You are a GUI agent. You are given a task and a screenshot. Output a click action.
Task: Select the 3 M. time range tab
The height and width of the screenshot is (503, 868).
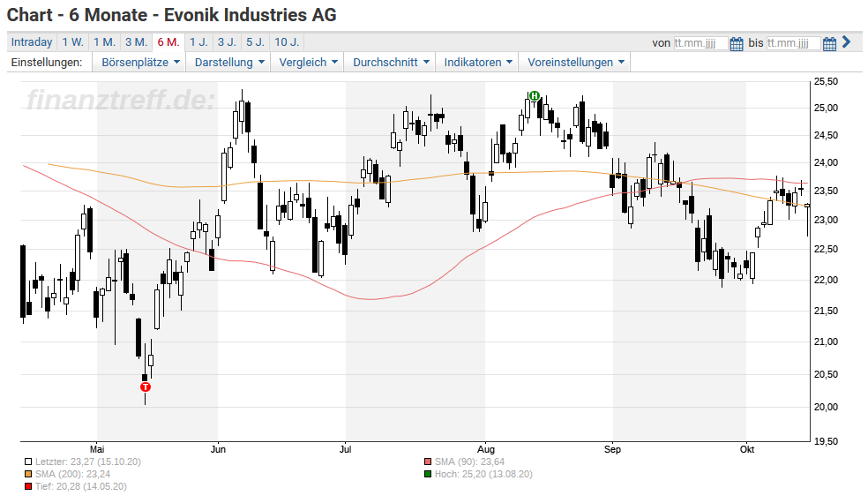[x=136, y=42]
